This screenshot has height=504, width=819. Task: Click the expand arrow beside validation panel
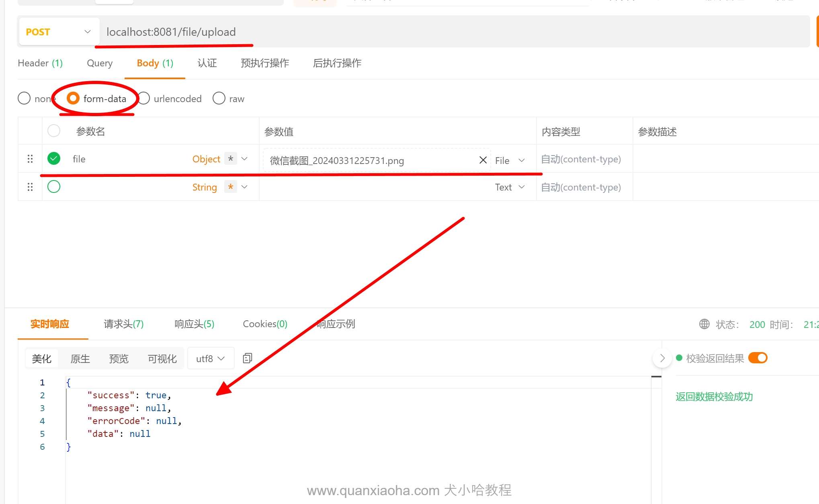pos(662,358)
